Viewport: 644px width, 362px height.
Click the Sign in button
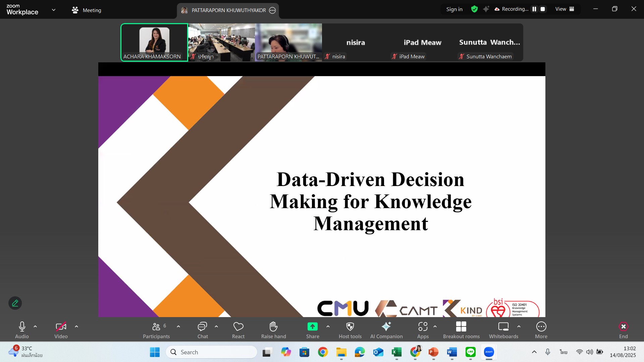point(454,9)
